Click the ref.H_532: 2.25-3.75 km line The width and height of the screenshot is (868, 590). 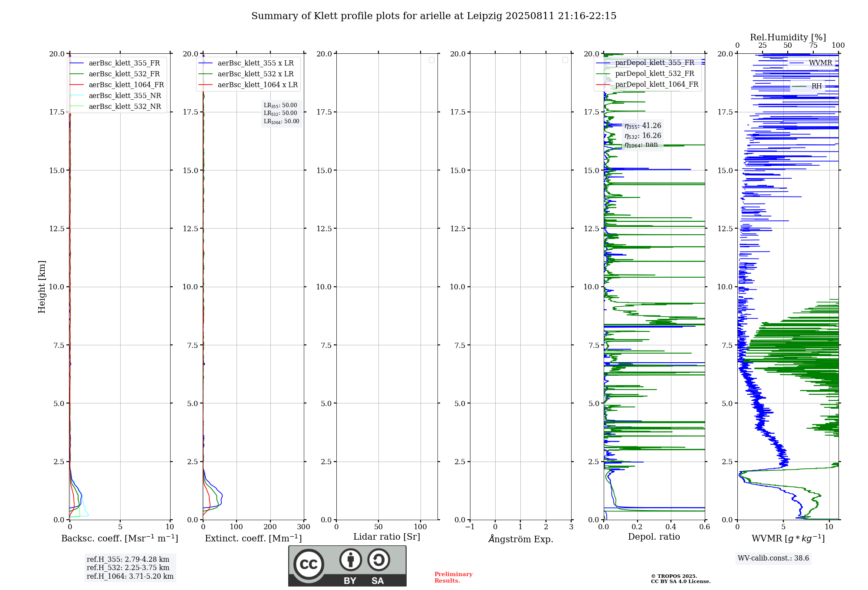pos(128,568)
